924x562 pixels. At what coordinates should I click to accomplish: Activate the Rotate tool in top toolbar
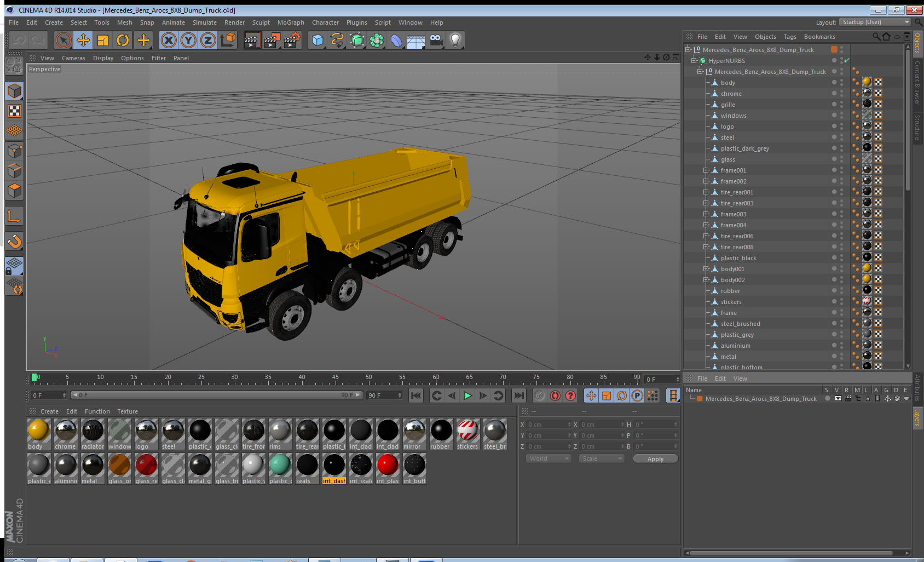123,40
